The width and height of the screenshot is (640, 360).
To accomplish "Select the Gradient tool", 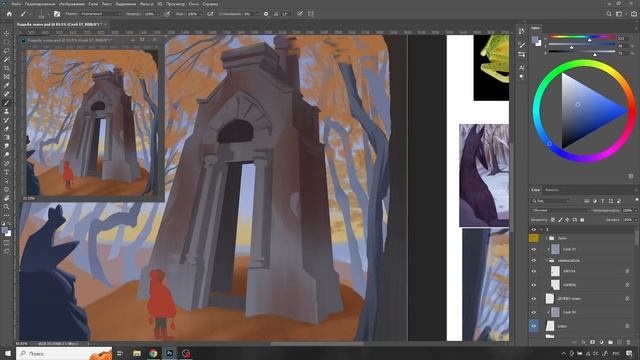I will (x=6, y=137).
